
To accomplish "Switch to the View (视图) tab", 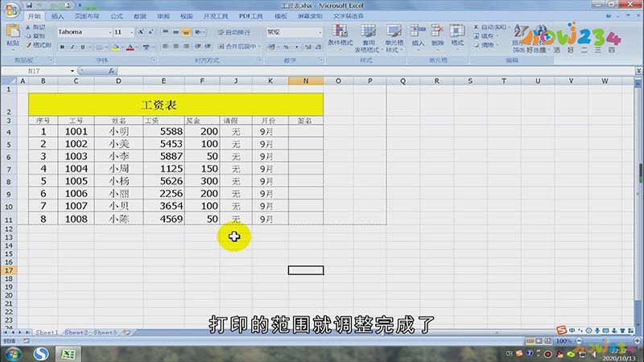I will pyautogui.click(x=187, y=16).
